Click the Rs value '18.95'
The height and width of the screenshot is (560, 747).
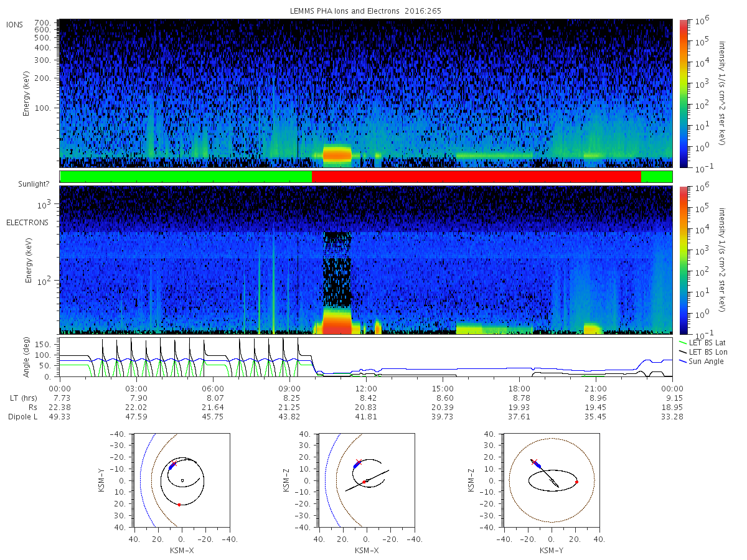tap(673, 407)
